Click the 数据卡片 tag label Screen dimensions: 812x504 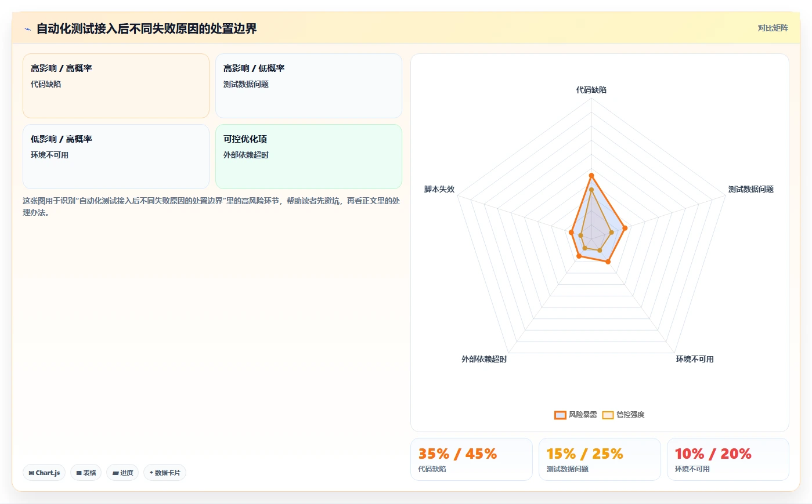pos(167,473)
